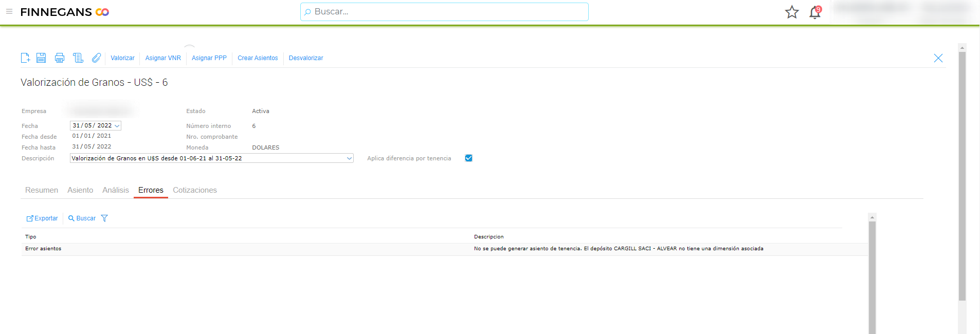Click the errors grid vertical scrollbar
Viewport: 980px width, 334px height.
[x=872, y=277]
